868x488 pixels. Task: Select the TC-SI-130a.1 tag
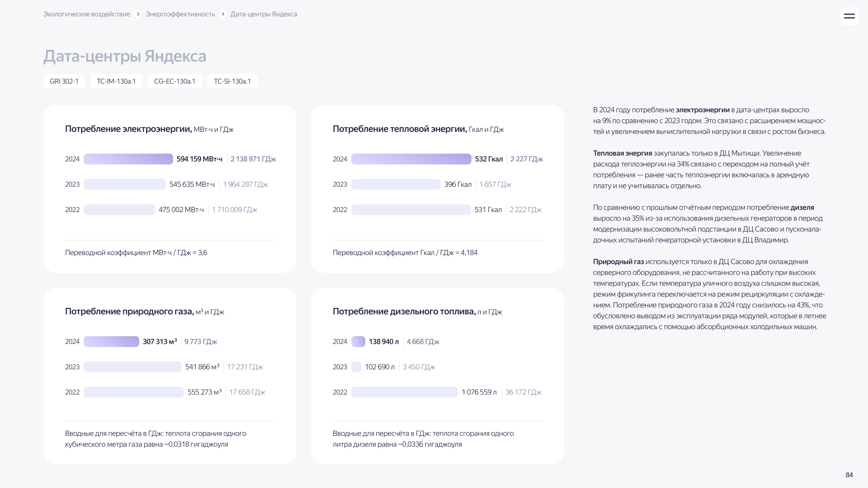[233, 81]
